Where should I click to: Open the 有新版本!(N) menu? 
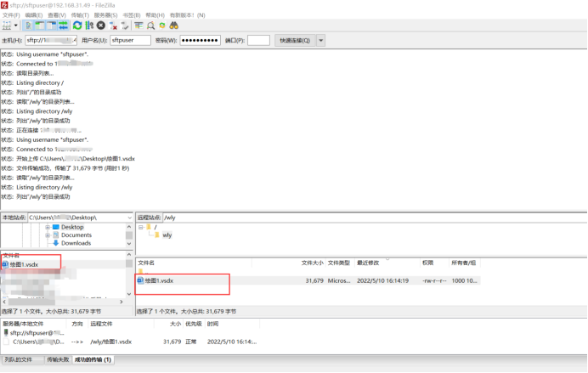(x=187, y=15)
